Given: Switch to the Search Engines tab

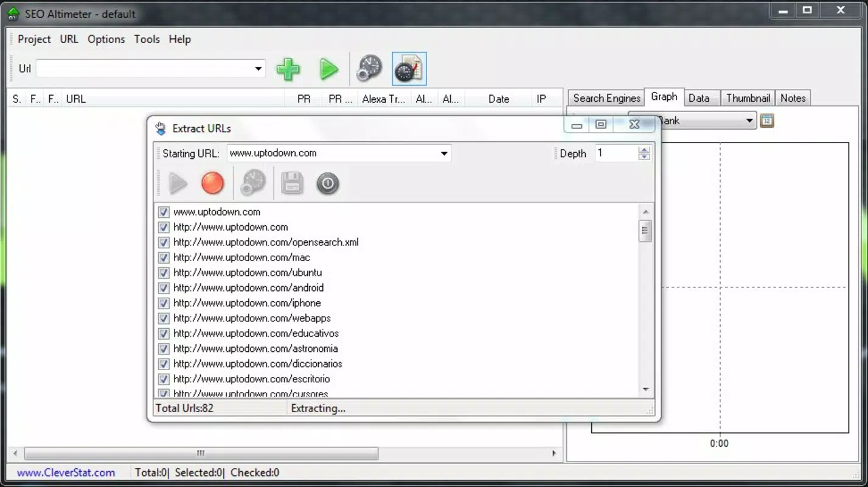Looking at the screenshot, I should [606, 98].
